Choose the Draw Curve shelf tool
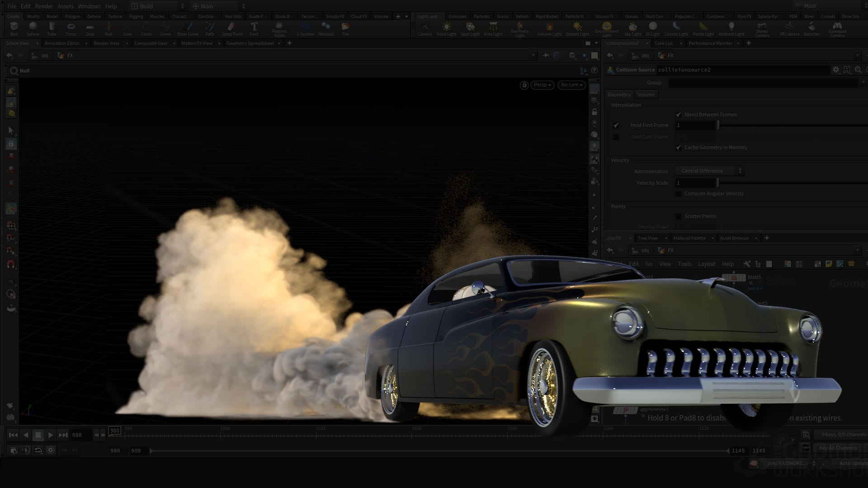868x488 pixels. (x=187, y=29)
